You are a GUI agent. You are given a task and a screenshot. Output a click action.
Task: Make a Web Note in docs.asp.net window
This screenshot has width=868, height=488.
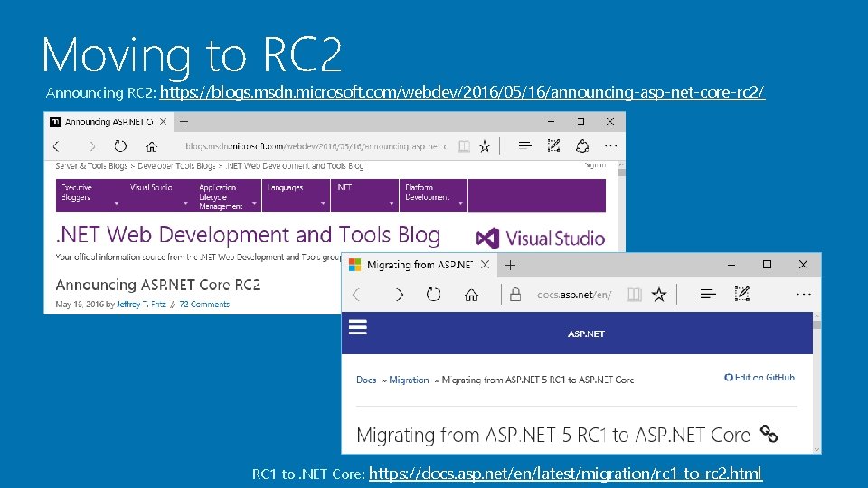pos(741,294)
